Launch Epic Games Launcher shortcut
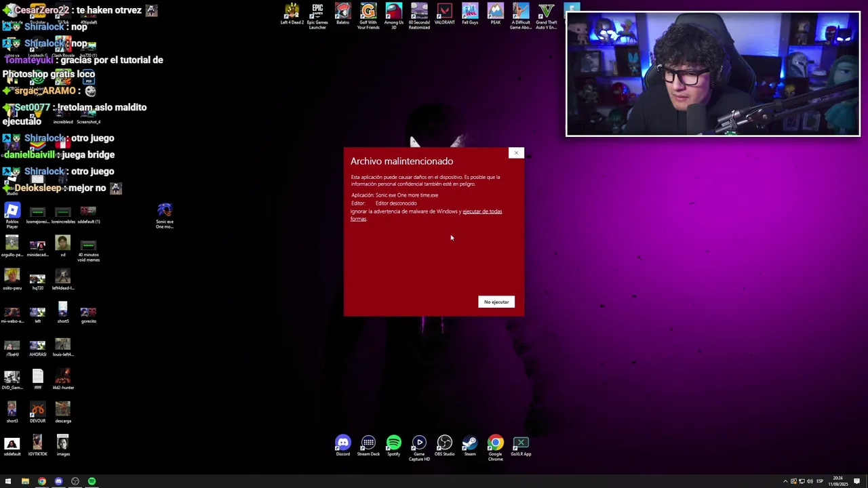 [317, 16]
